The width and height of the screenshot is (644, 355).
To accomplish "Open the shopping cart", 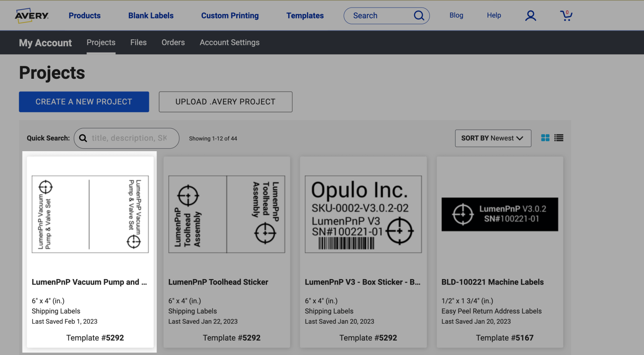I will pos(566,16).
